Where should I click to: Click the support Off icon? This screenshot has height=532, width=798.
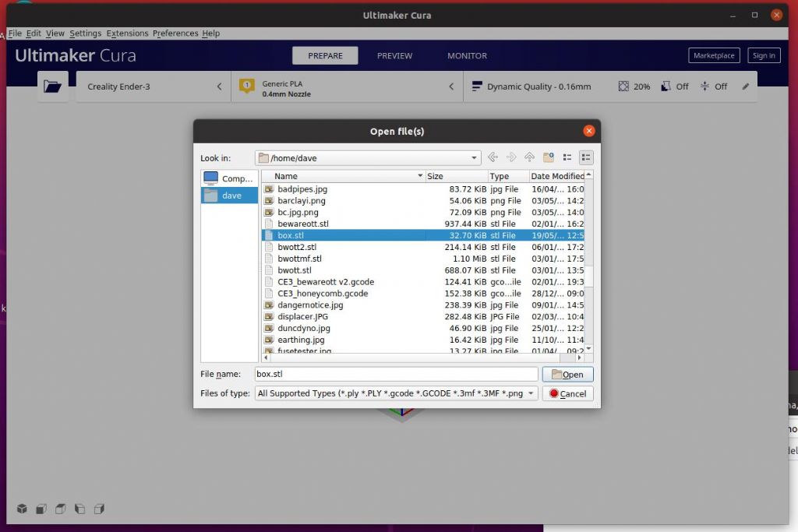click(x=666, y=86)
